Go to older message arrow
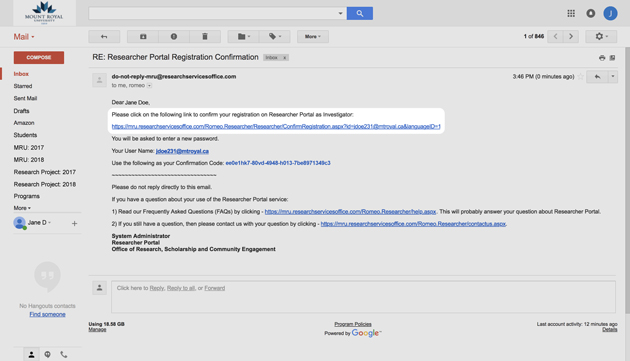The width and height of the screenshot is (630, 361). pos(571,37)
